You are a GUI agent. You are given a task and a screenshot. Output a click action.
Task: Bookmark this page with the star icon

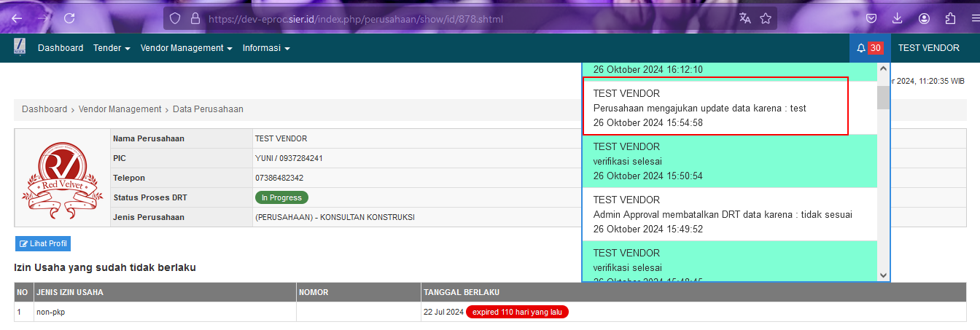click(766, 19)
